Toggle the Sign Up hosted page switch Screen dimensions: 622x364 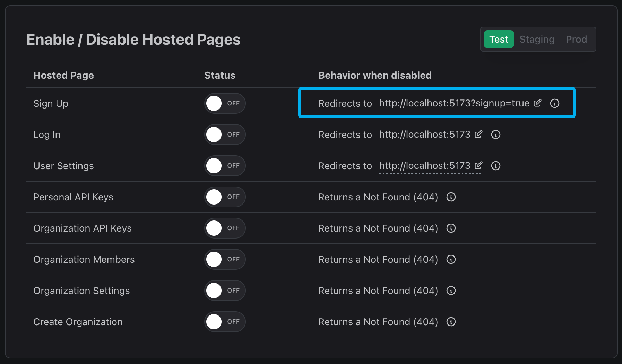click(x=225, y=103)
